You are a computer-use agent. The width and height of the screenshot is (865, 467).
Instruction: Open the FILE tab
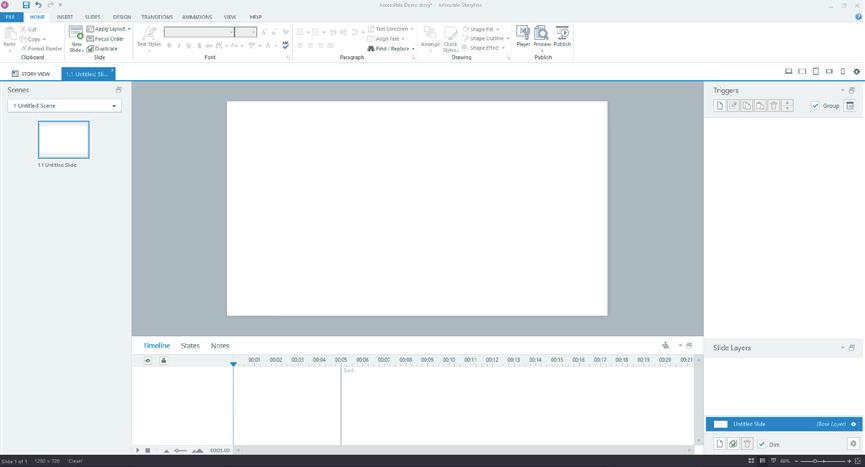(10, 17)
